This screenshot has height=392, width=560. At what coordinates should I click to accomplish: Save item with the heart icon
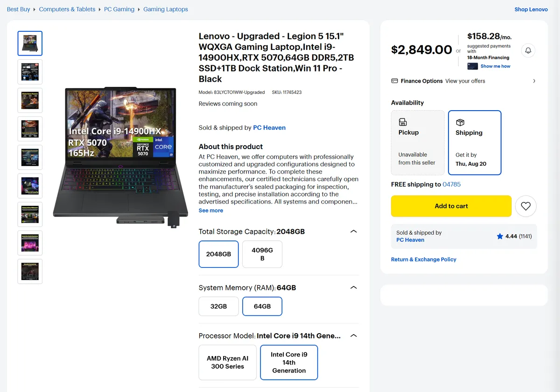[526, 206]
